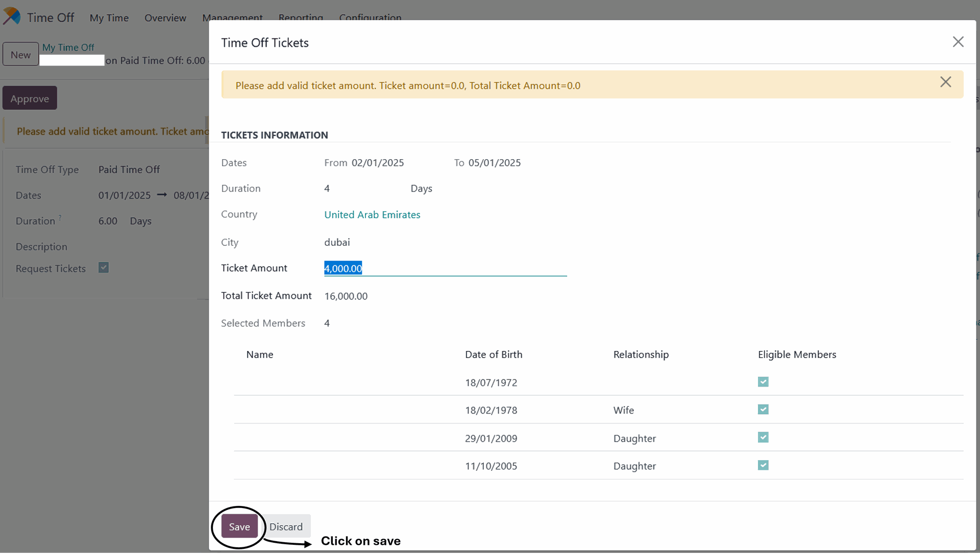Screen dimensions: 980x557
Task: Edit the To date 05/01/2025
Action: click(494, 163)
